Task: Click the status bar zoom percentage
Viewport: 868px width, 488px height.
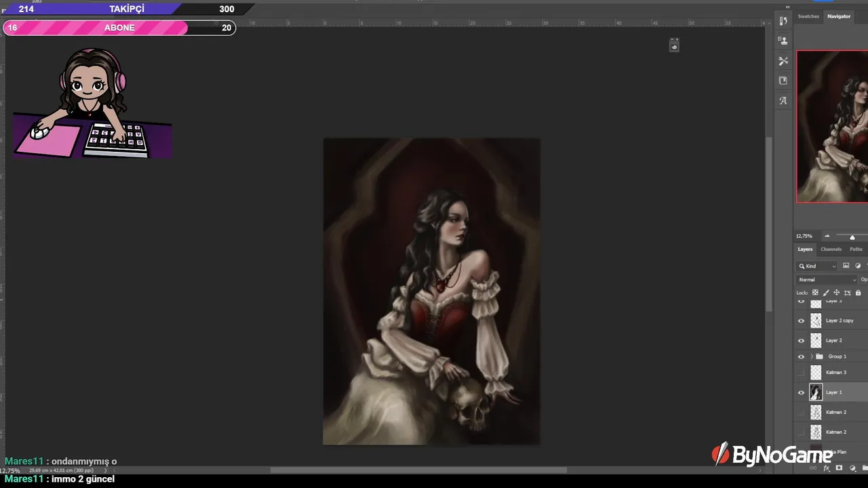Action: [x=9, y=470]
